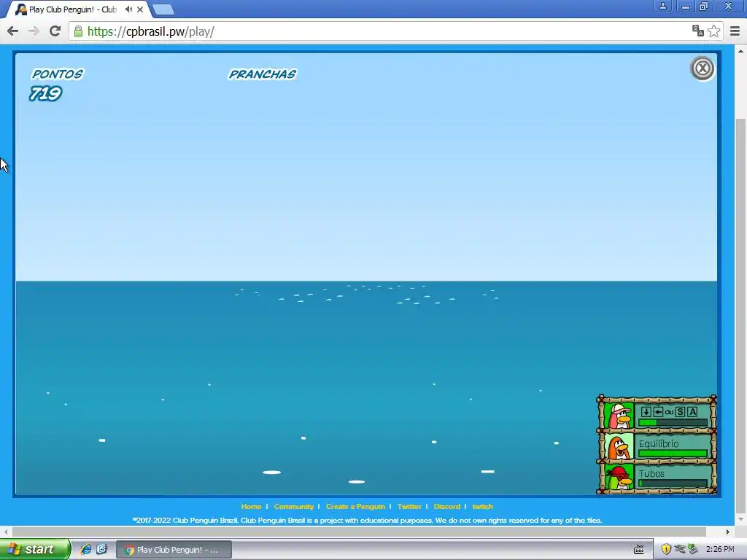Bookmark this page with star icon
Viewport: 747px width, 560px height.
pyautogui.click(x=713, y=31)
